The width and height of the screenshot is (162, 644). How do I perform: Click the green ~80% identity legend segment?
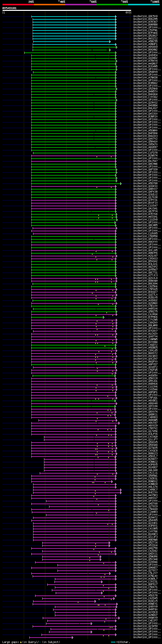[112, 5]
